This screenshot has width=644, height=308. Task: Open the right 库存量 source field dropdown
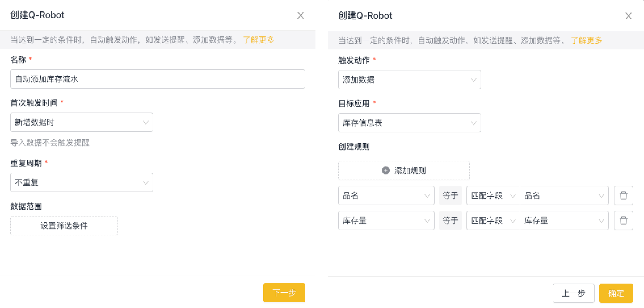click(564, 220)
